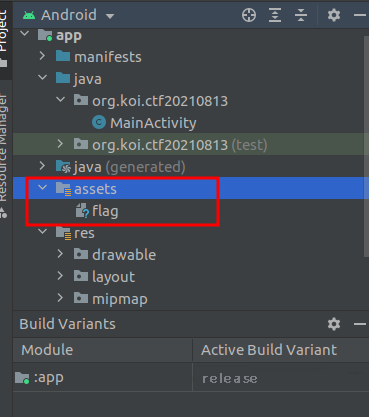This screenshot has height=417, width=369.
Task: Select the MainActivity class icon
Action: [99, 123]
